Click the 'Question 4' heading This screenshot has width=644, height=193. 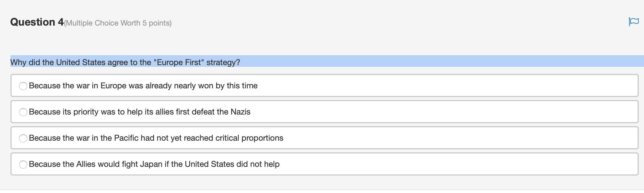pos(37,22)
